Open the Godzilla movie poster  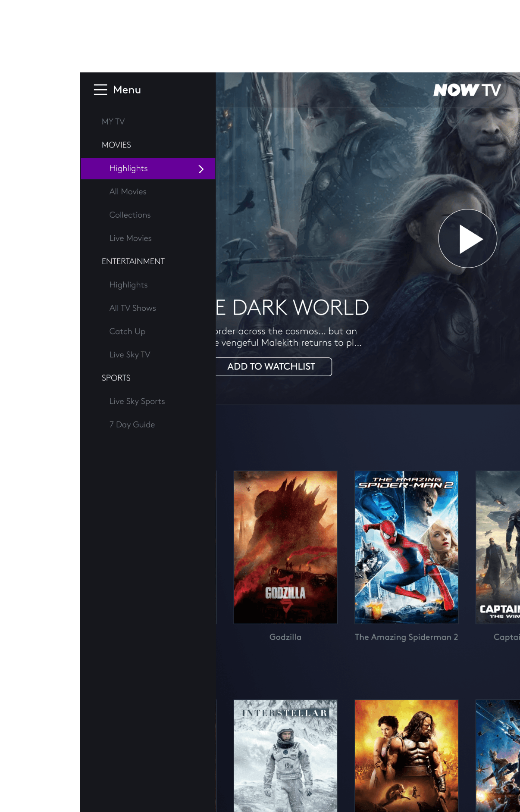pos(285,547)
